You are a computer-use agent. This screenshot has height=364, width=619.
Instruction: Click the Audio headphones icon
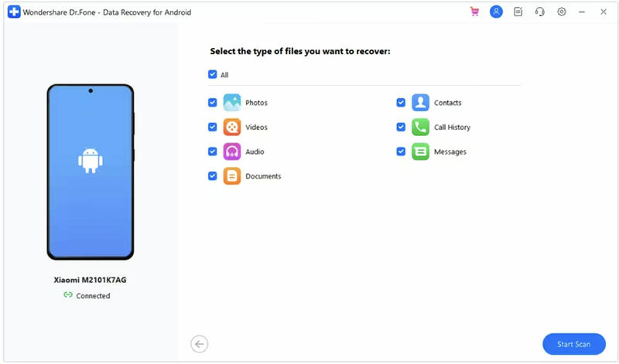click(x=231, y=151)
